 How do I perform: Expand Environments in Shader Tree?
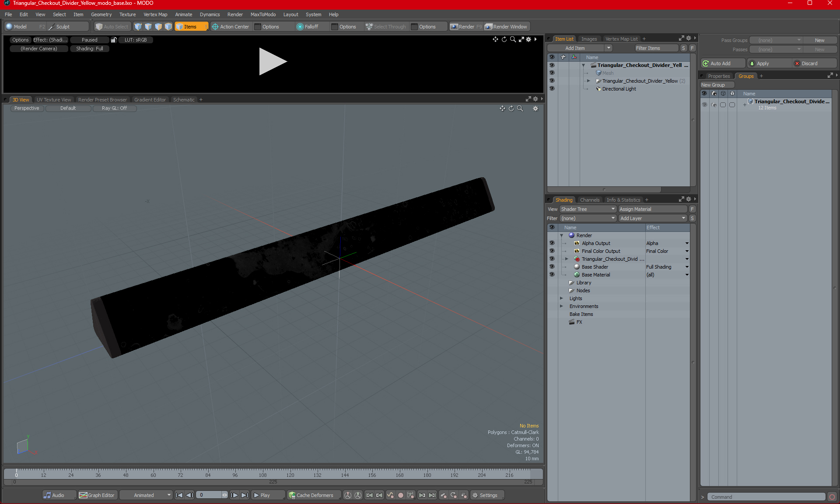[x=562, y=306]
